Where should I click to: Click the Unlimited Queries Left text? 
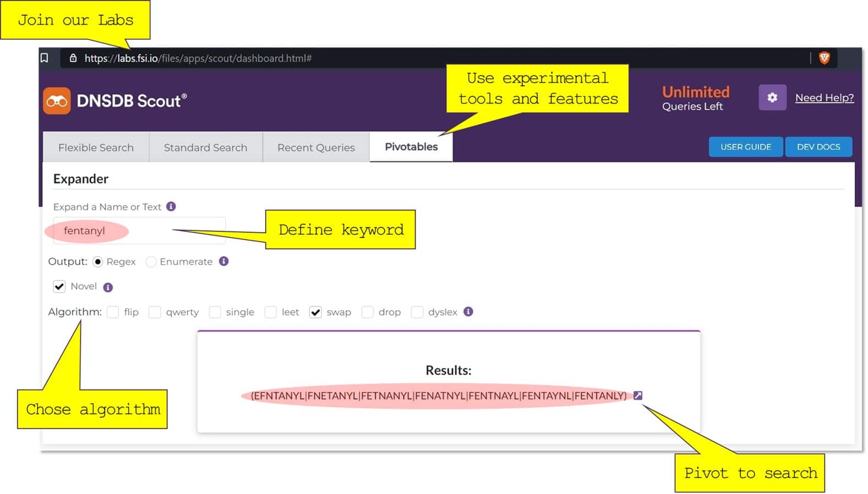tap(695, 98)
